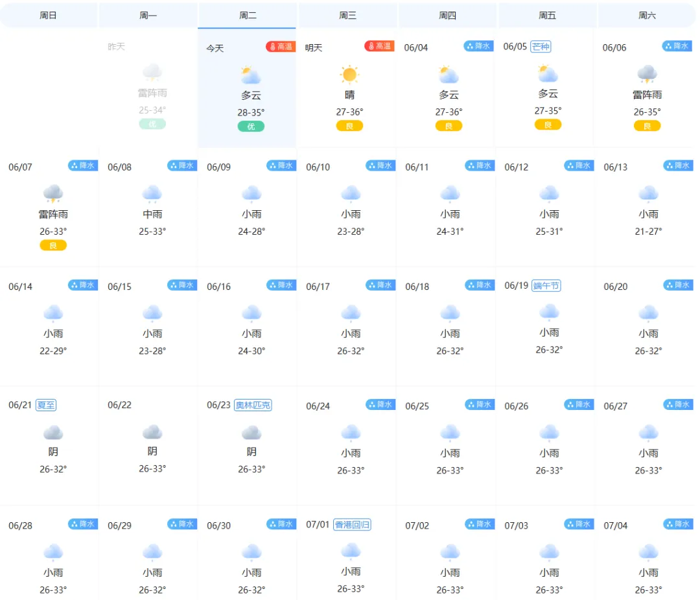Click the 良 air quality badge for 06/06
Screen dimensions: 700x600
click(647, 126)
